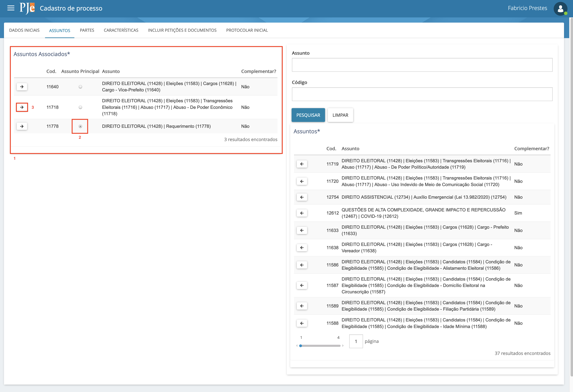This screenshot has width=573, height=392.
Task: Click the Sim value in row 12612
Action: tap(518, 213)
